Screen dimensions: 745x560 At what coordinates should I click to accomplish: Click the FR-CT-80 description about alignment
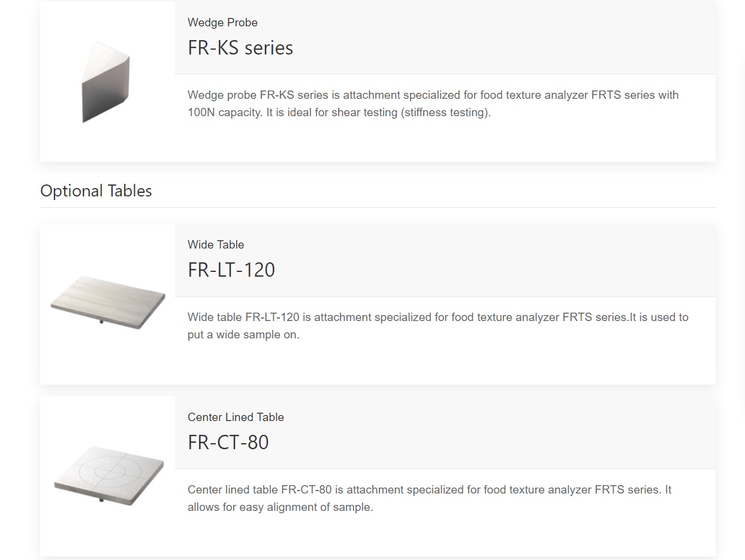pos(429,498)
